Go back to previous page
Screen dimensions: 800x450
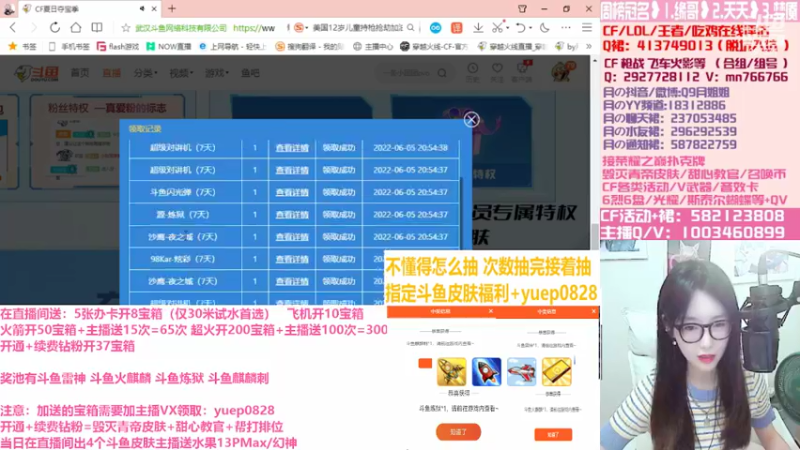point(13,28)
